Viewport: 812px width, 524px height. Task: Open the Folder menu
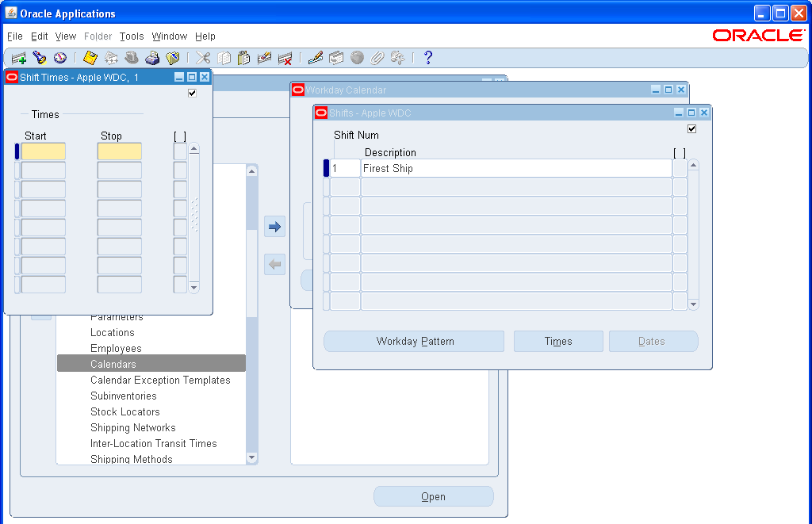[98, 36]
